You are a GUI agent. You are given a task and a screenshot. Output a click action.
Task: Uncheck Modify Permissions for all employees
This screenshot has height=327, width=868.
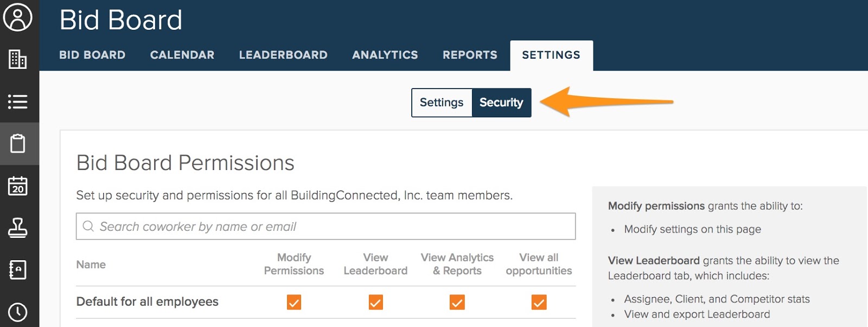(x=294, y=302)
